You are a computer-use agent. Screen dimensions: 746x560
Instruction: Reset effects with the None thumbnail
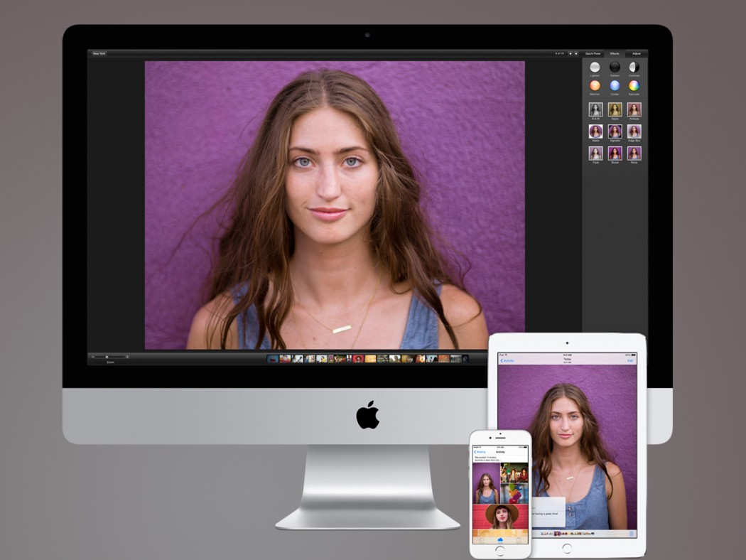tap(634, 153)
